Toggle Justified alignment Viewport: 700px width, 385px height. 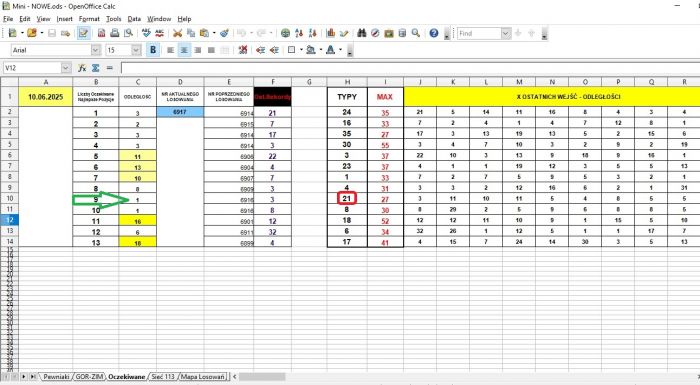[x=211, y=50]
